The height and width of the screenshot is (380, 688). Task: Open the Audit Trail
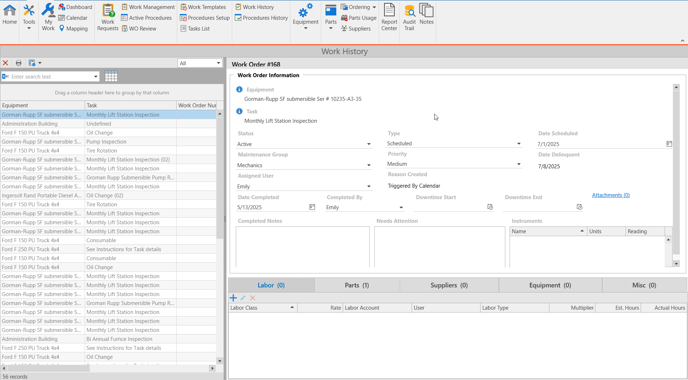pyautogui.click(x=409, y=17)
